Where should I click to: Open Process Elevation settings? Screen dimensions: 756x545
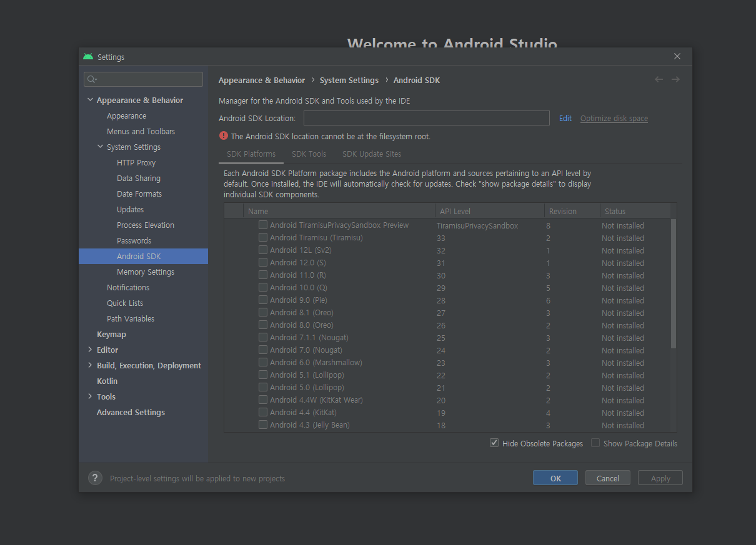pos(146,225)
